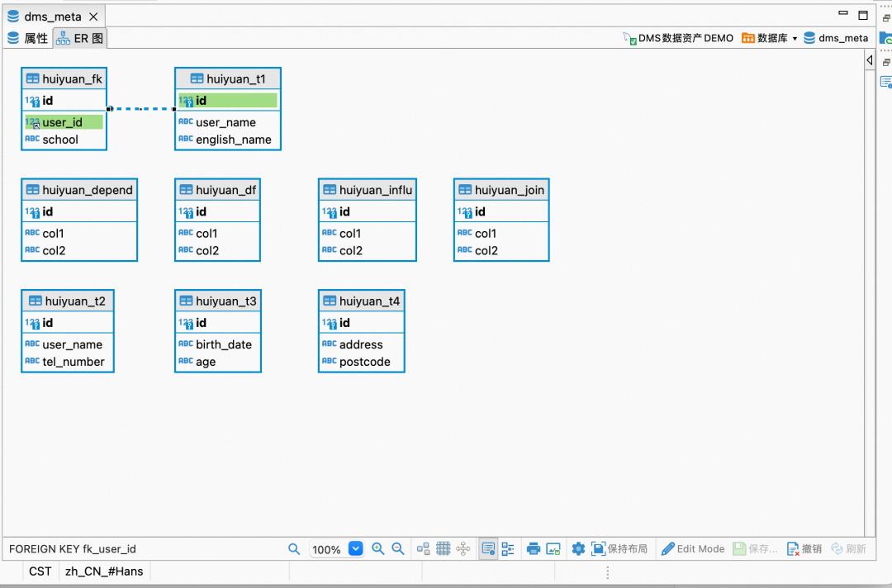Toggle the compact table view mode

point(508,548)
